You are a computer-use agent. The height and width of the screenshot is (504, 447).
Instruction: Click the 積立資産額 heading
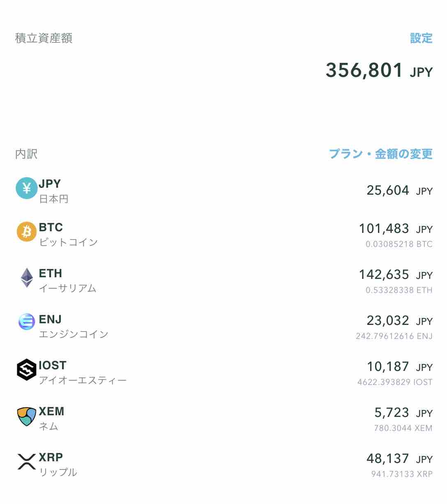[44, 38]
